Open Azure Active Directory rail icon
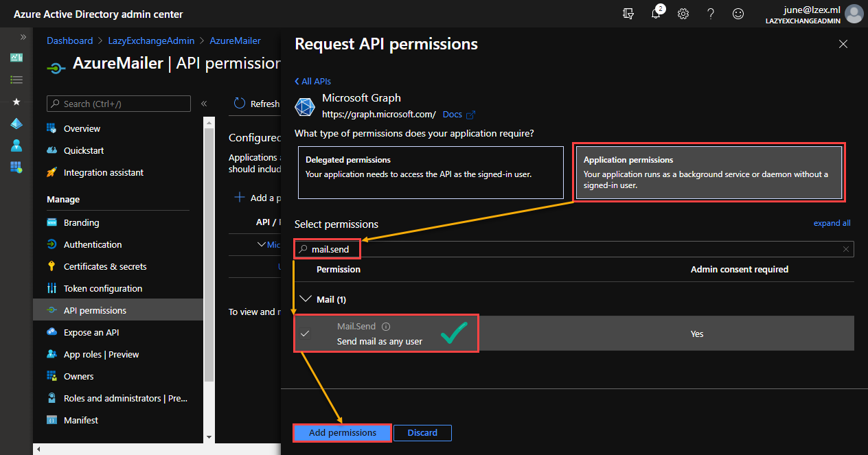868x455 pixels. tap(16, 124)
